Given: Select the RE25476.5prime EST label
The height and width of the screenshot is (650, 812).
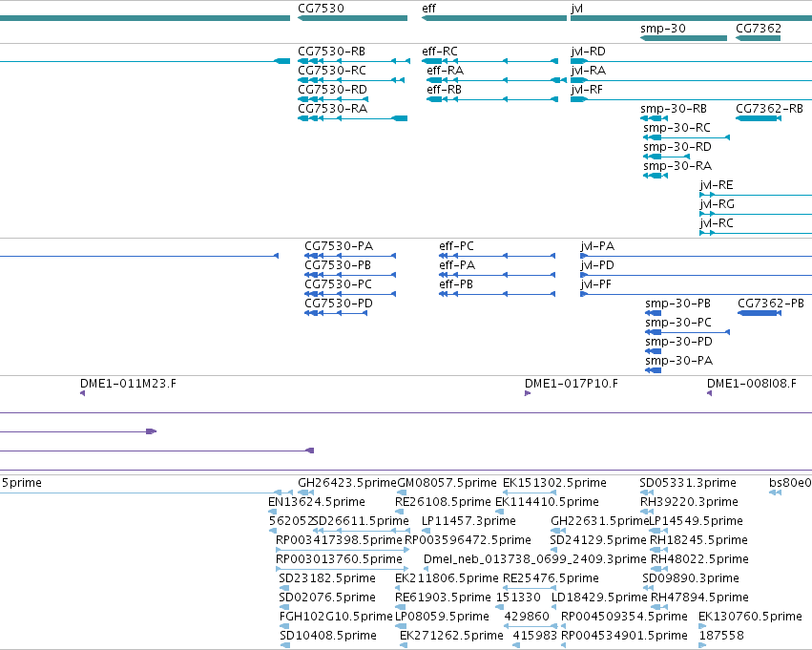Looking at the screenshot, I should coord(551,578).
